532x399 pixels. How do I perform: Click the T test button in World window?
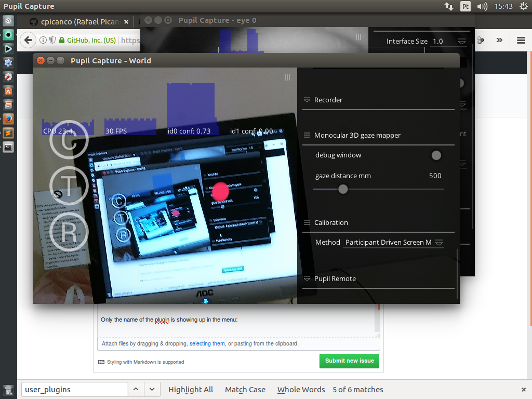pos(69,185)
